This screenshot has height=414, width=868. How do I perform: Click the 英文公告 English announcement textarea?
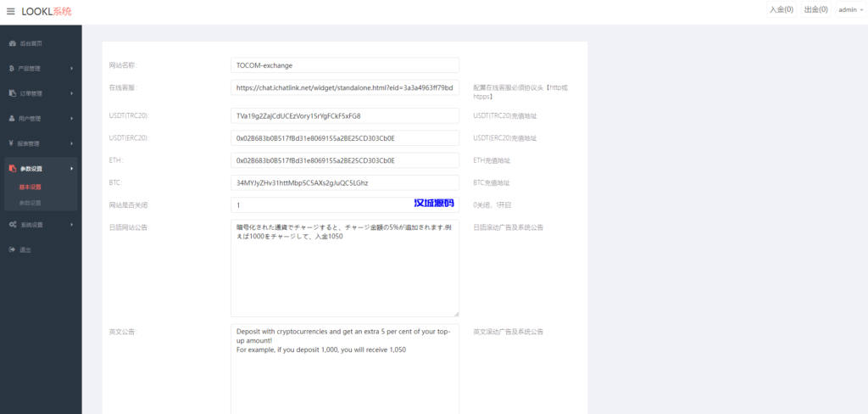[x=344, y=369]
